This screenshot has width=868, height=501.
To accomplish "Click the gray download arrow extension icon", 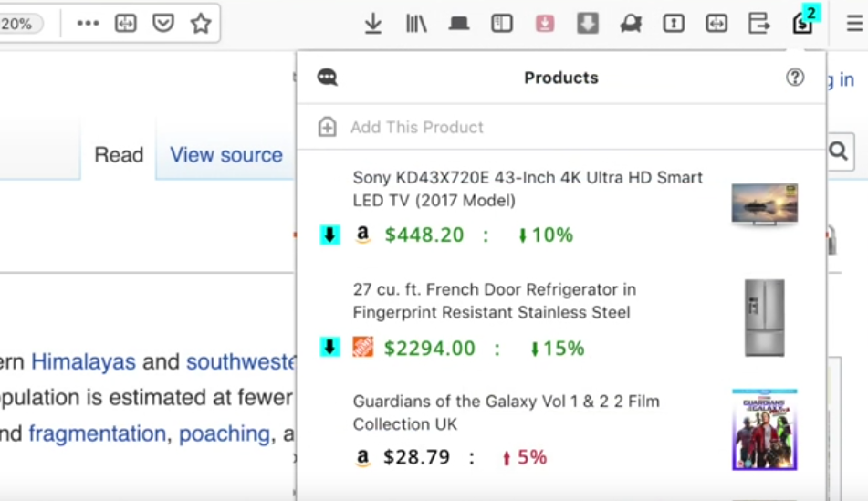I will click(588, 24).
